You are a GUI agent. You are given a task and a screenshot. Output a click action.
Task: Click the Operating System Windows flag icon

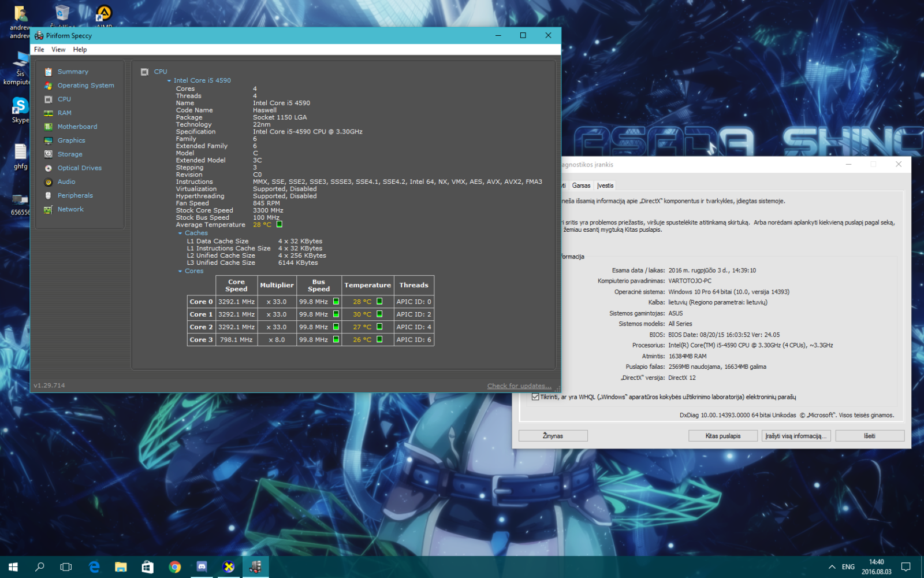[x=49, y=86]
